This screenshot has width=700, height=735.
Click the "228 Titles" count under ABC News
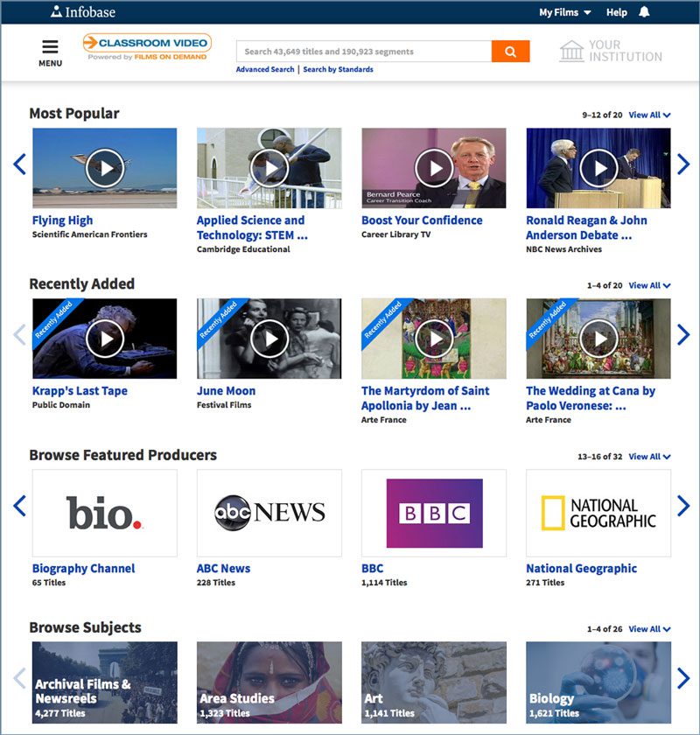point(216,583)
